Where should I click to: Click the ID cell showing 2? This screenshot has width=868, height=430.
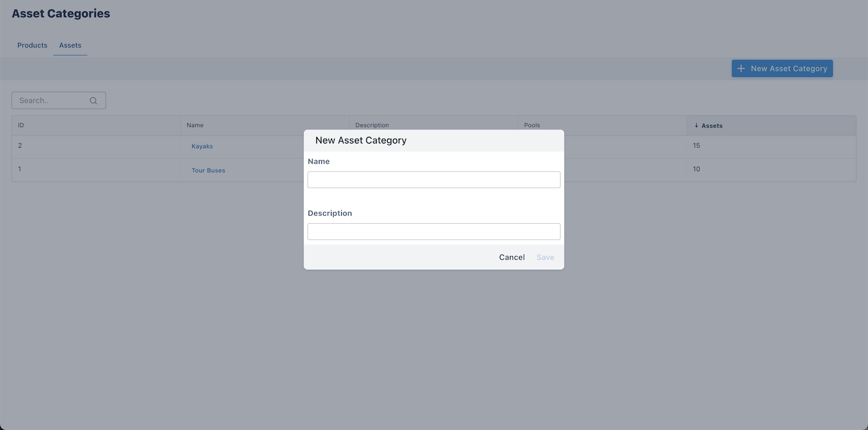pyautogui.click(x=20, y=145)
